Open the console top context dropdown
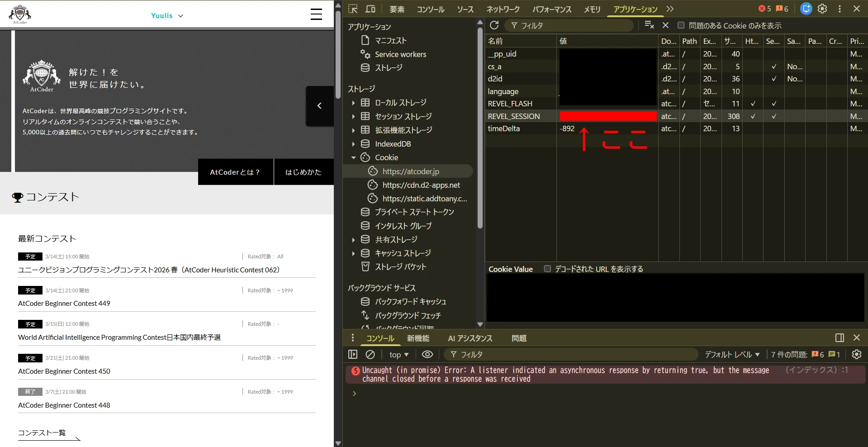The image size is (868, 447). 399,355
